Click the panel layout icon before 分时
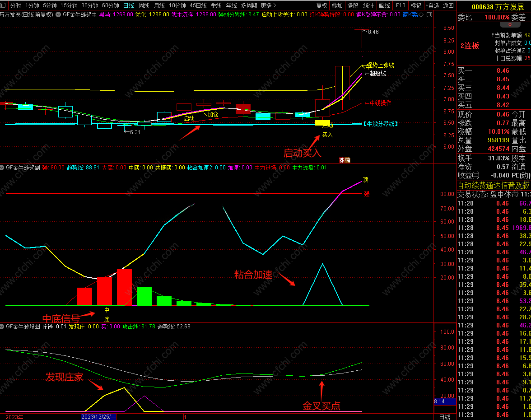This screenshot has height=420, width=531. [x=3, y=5]
